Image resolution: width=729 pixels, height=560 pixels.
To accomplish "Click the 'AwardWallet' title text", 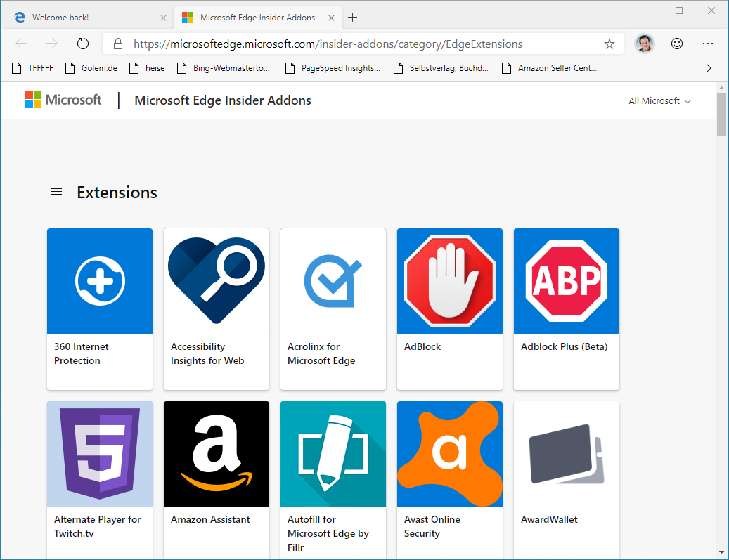I will 549,519.
